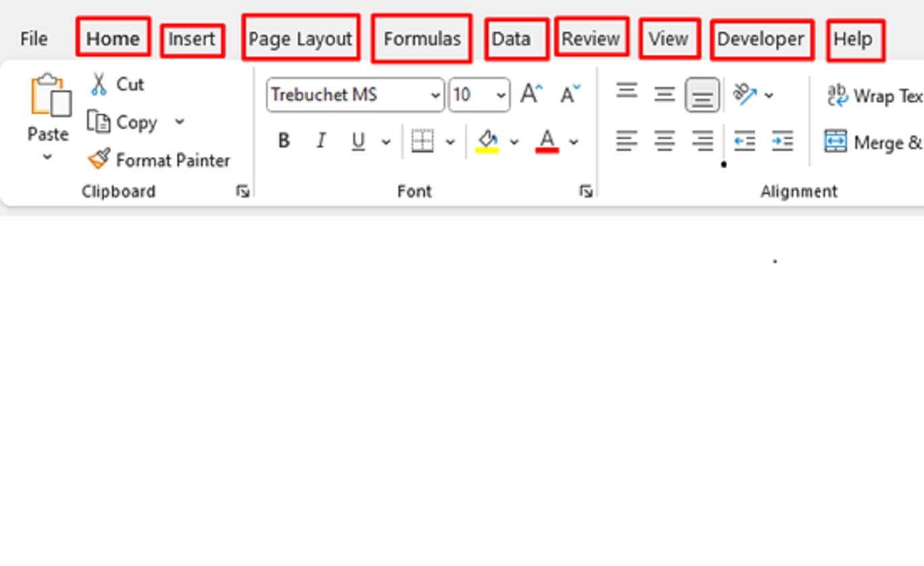Viewport: 924px width, 566px height.
Task: Apply yellow fill color to selection
Action: (487, 140)
